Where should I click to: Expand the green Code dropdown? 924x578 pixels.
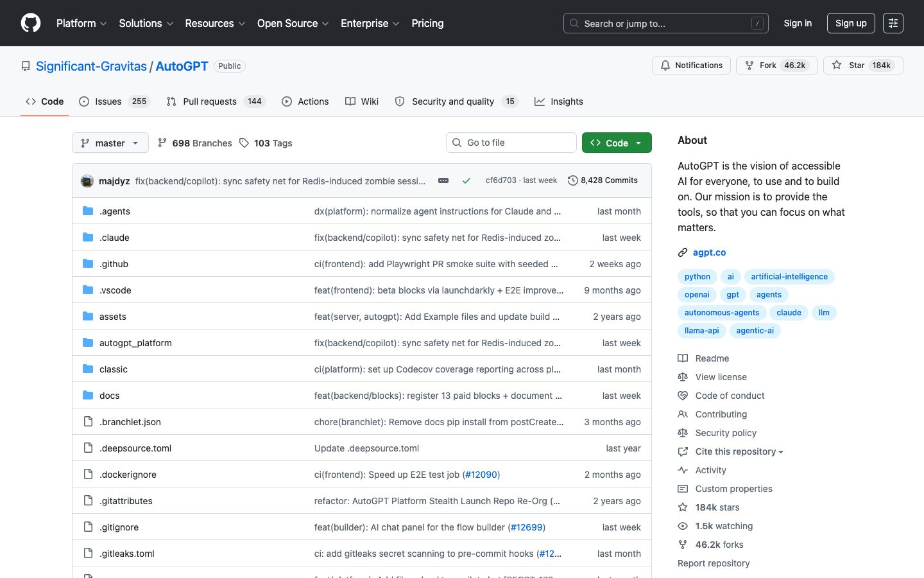(x=617, y=143)
